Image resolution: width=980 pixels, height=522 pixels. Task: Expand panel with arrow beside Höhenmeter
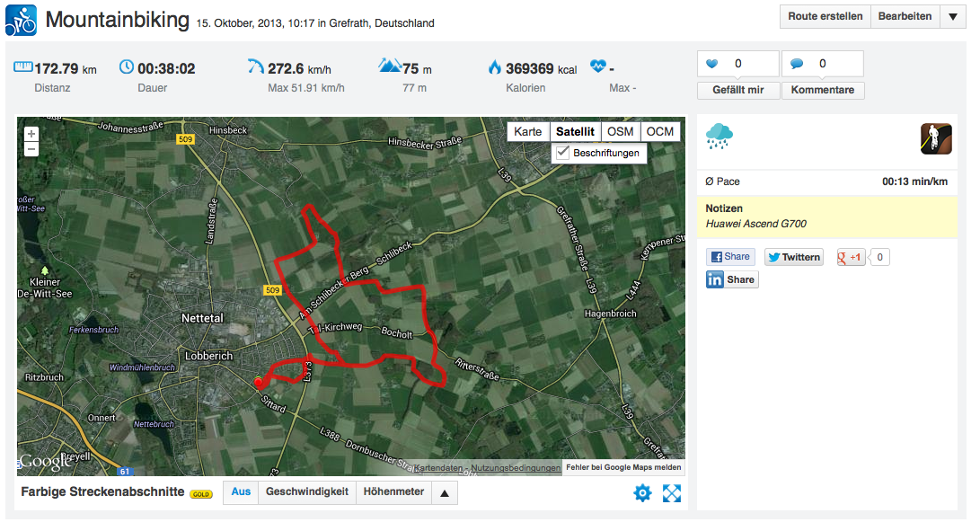[x=445, y=492]
